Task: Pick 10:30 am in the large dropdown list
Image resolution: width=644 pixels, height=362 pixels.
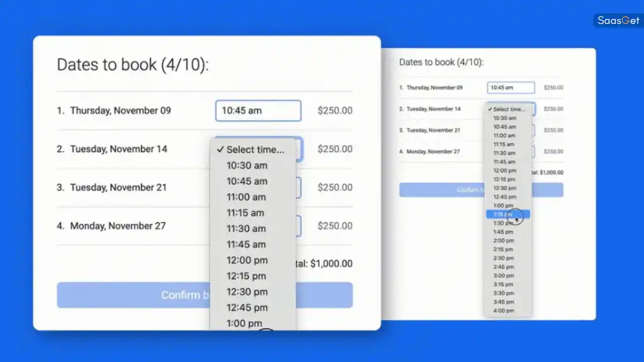Action: (x=247, y=165)
